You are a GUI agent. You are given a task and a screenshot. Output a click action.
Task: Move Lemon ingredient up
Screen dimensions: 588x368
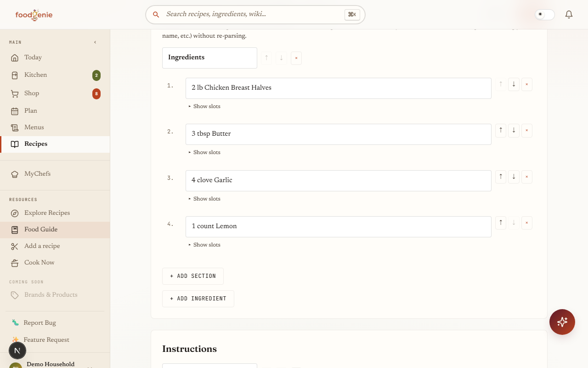[501, 223]
